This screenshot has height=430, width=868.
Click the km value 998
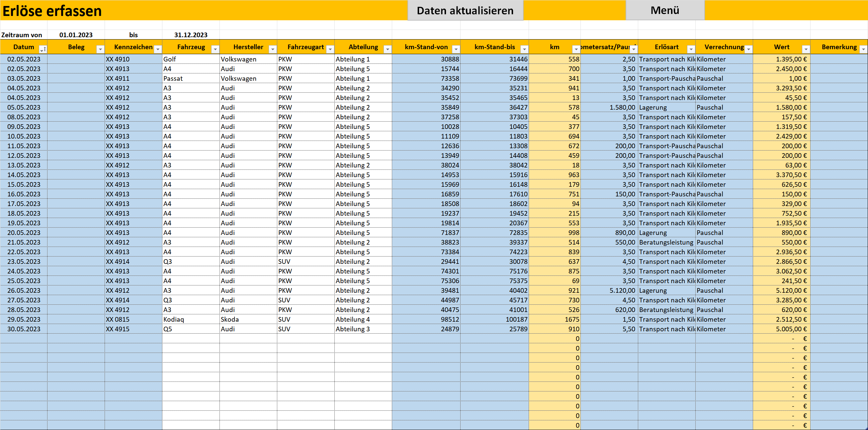(555, 232)
